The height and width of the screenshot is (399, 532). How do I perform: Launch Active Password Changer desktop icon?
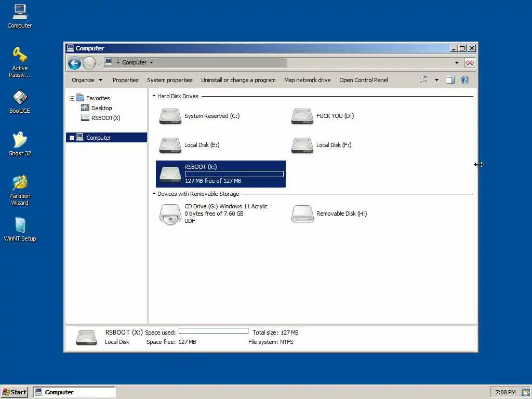[20, 62]
